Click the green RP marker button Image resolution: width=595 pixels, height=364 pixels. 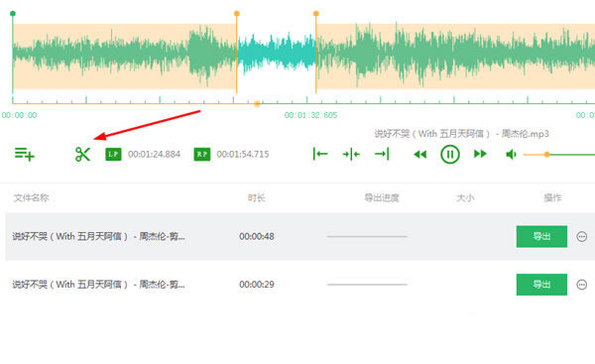pyautogui.click(x=202, y=154)
